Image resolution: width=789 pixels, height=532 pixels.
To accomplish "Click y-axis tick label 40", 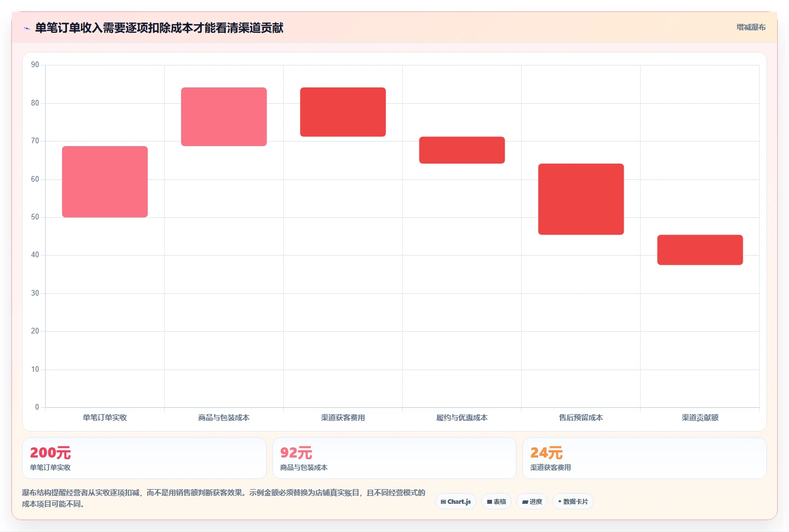I will pos(35,255).
